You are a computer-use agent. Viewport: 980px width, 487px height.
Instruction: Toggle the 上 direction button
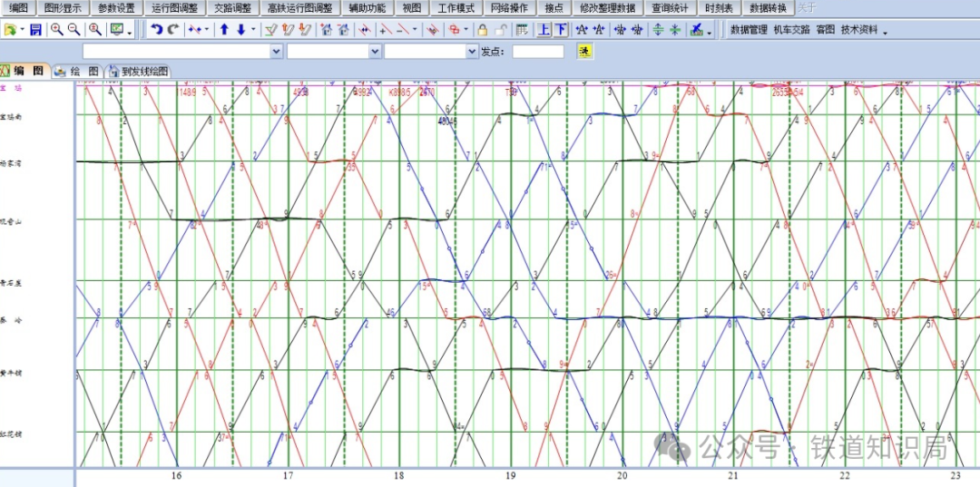tap(544, 30)
